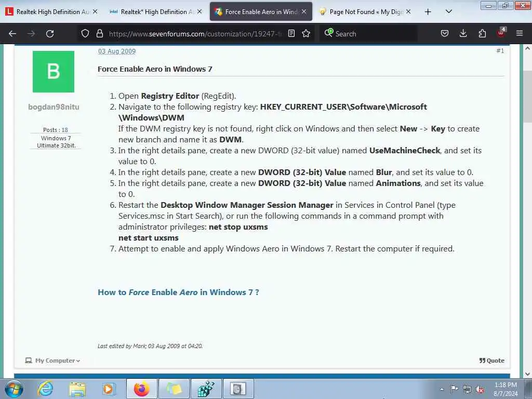Close the first Realtek tab

tap(95, 11)
